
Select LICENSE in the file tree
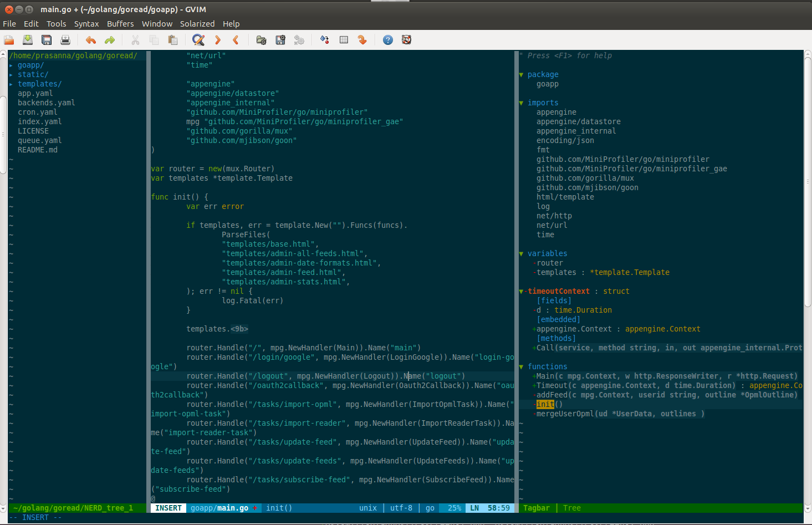pos(33,131)
